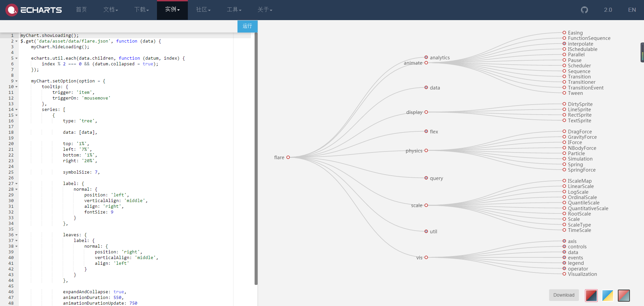Expand the query tree node
644x306 pixels.
click(426, 178)
